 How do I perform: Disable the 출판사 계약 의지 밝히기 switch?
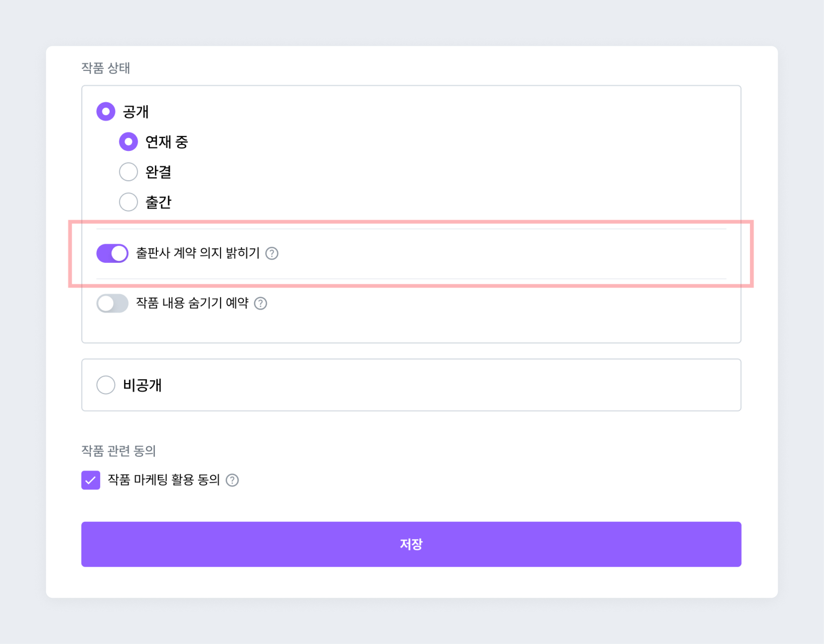(x=112, y=254)
